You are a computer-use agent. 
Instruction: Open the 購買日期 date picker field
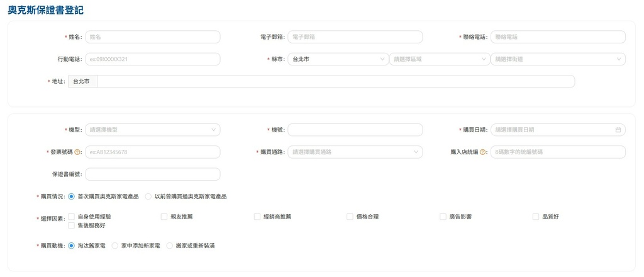tap(558, 130)
